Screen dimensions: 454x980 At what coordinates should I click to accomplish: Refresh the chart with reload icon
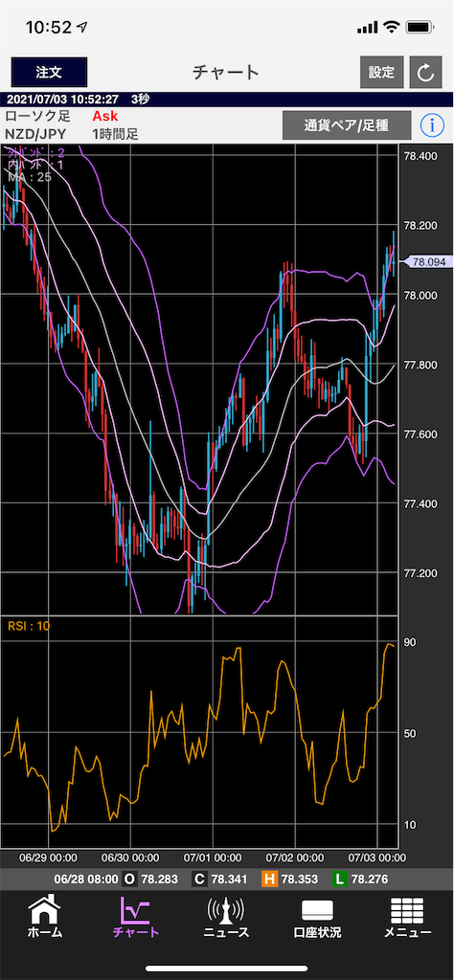[x=426, y=72]
